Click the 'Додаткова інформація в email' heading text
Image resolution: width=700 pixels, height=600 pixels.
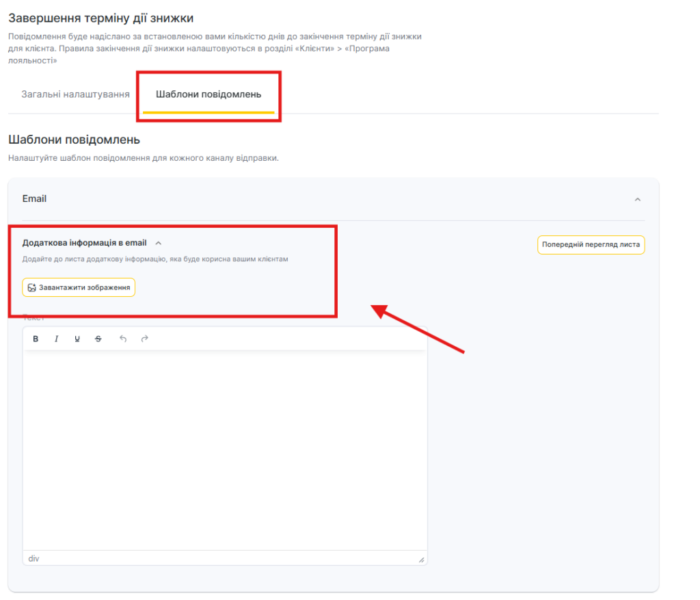coord(84,243)
